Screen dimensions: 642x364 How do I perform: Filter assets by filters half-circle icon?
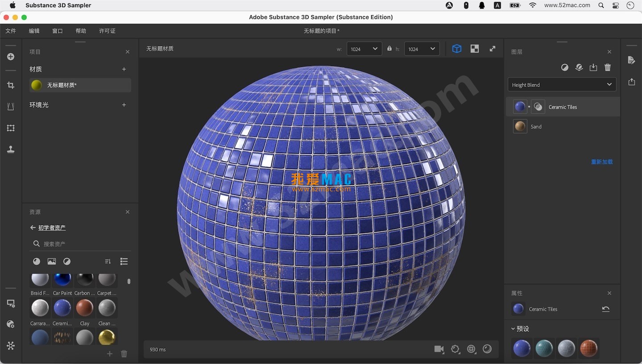click(67, 261)
